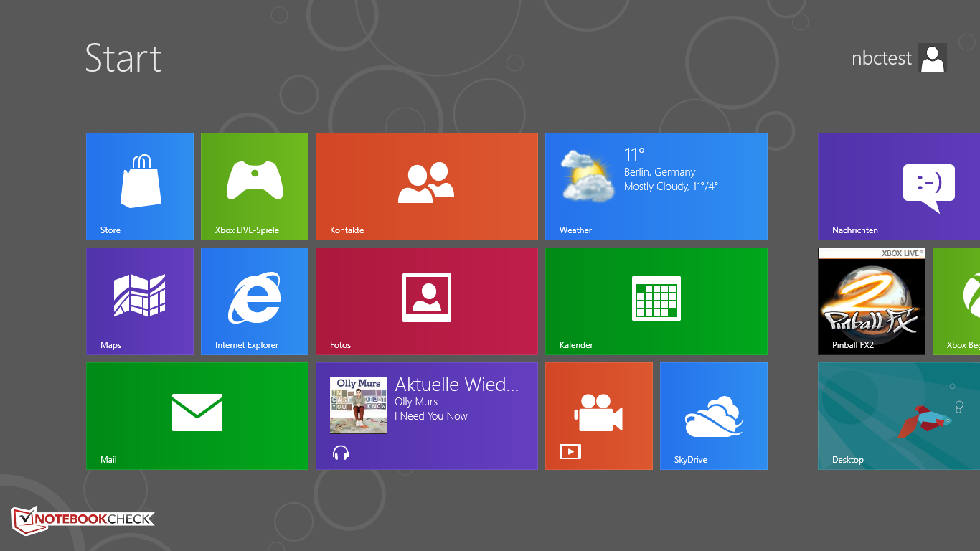Image resolution: width=980 pixels, height=551 pixels.
Task: Open the Fotos tile
Action: (427, 301)
